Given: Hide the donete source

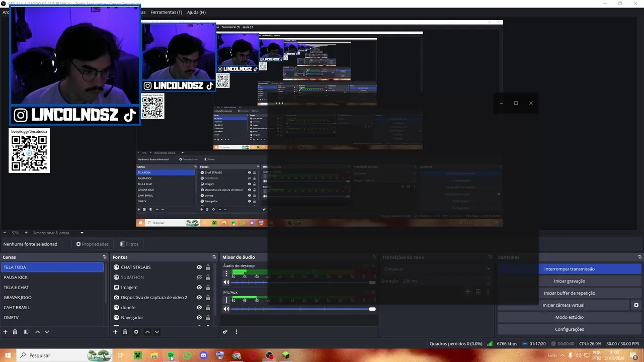Looking at the screenshot, I should pyautogui.click(x=199, y=308).
